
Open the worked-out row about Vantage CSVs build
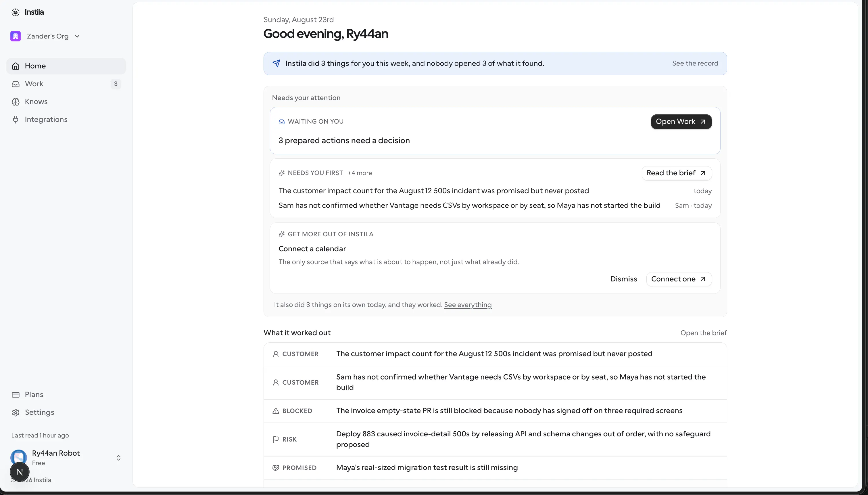(x=495, y=383)
